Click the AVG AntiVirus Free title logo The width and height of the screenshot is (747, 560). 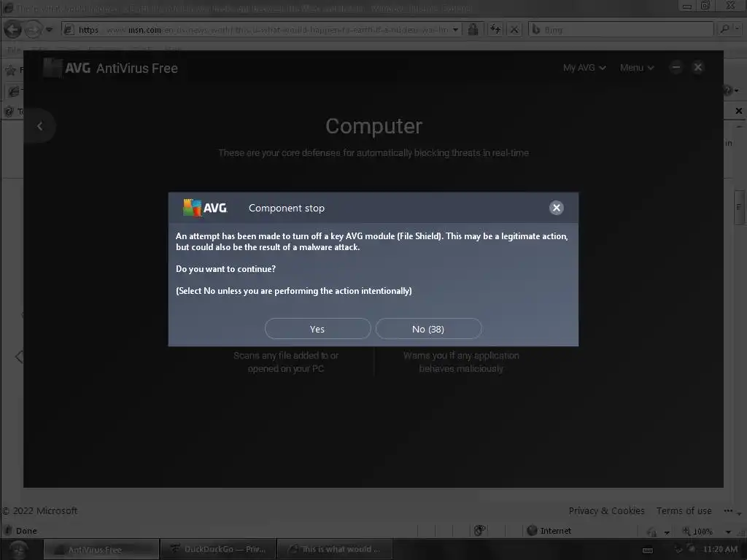111,68
